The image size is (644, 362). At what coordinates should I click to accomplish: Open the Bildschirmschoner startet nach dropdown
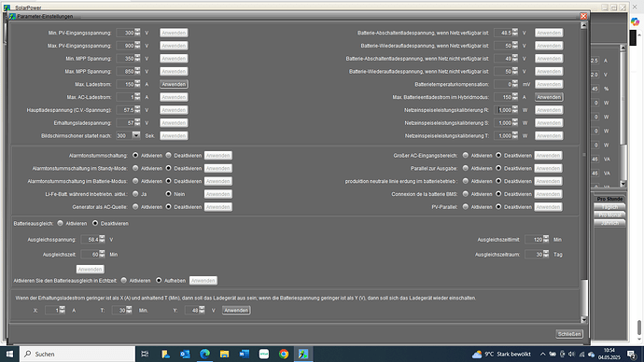point(136,135)
